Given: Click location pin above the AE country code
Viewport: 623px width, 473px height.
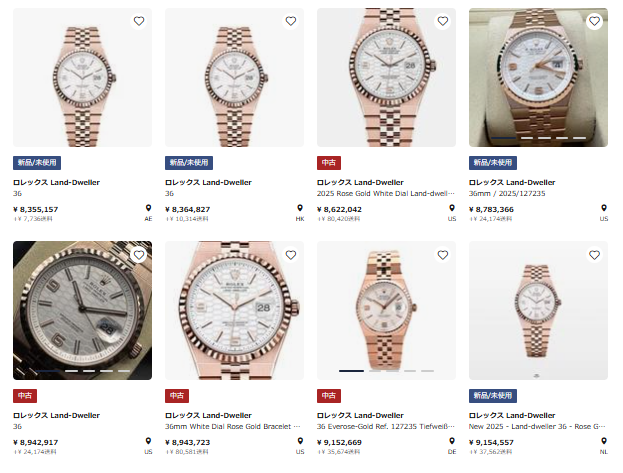Looking at the screenshot, I should tap(148, 209).
